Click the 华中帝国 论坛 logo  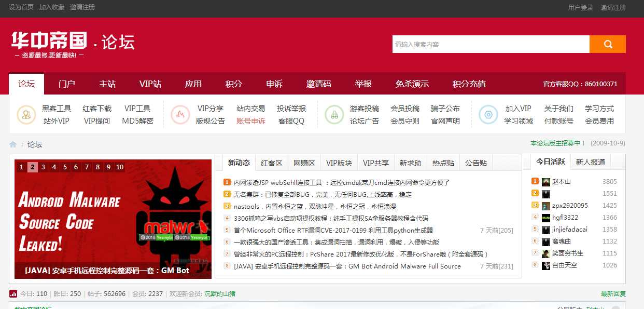click(x=73, y=44)
